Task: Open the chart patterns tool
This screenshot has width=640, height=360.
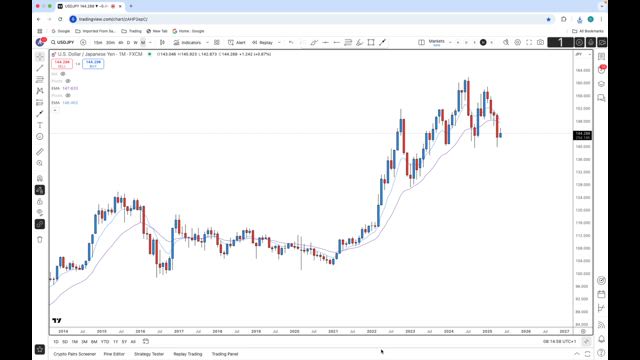Action: (x=40, y=91)
